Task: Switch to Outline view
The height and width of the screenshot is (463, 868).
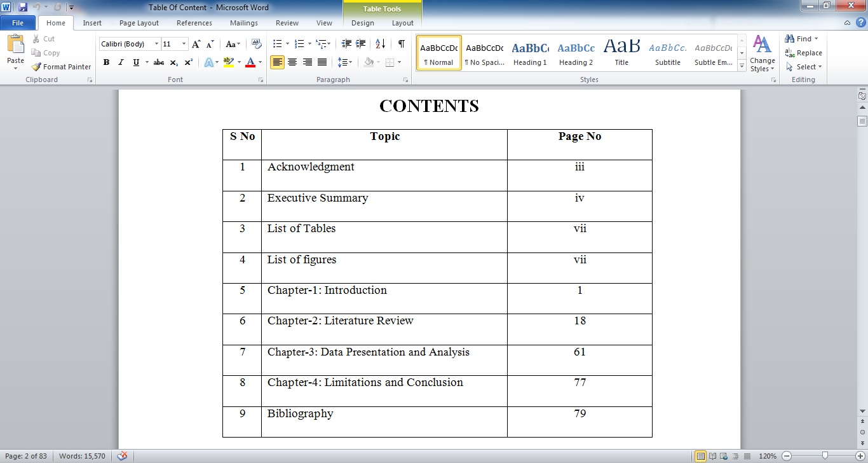Action: point(735,456)
